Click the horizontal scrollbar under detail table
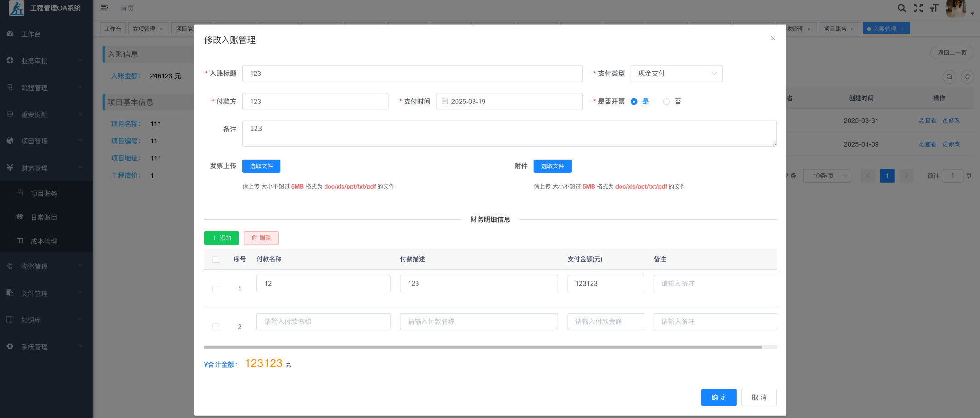 483,347
